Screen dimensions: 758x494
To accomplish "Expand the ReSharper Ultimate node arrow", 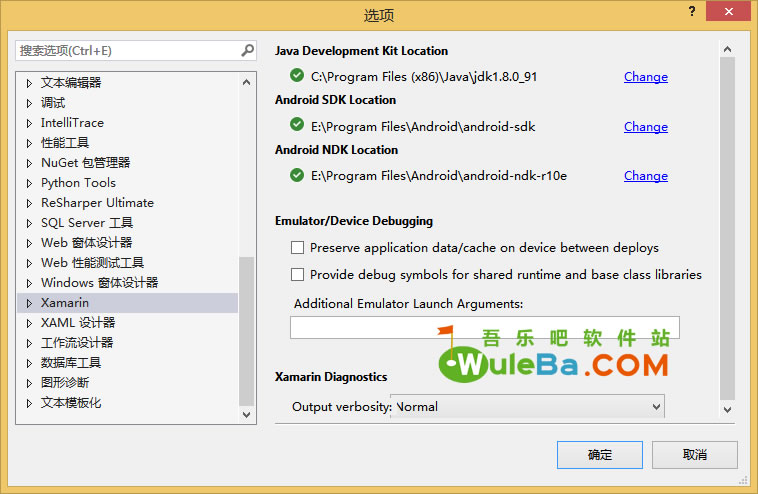I will (x=29, y=203).
